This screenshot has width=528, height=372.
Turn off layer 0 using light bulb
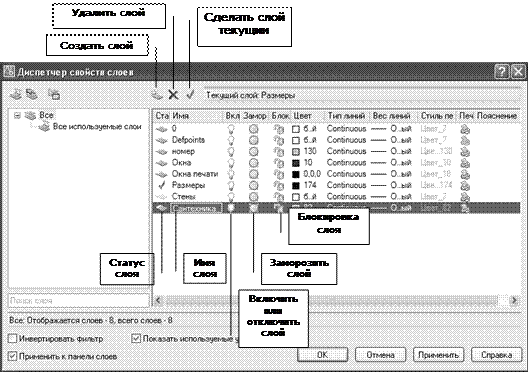pos(231,129)
